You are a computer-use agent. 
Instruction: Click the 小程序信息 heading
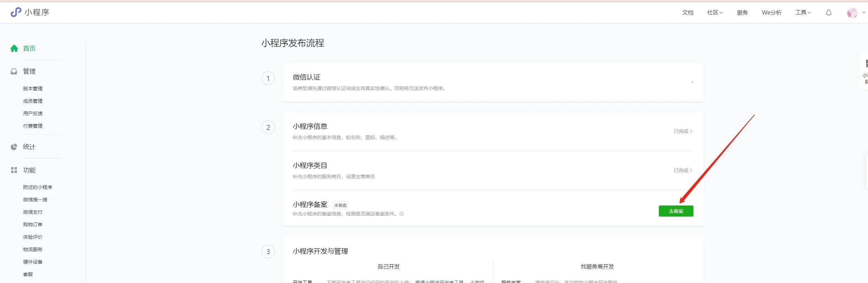(x=310, y=126)
